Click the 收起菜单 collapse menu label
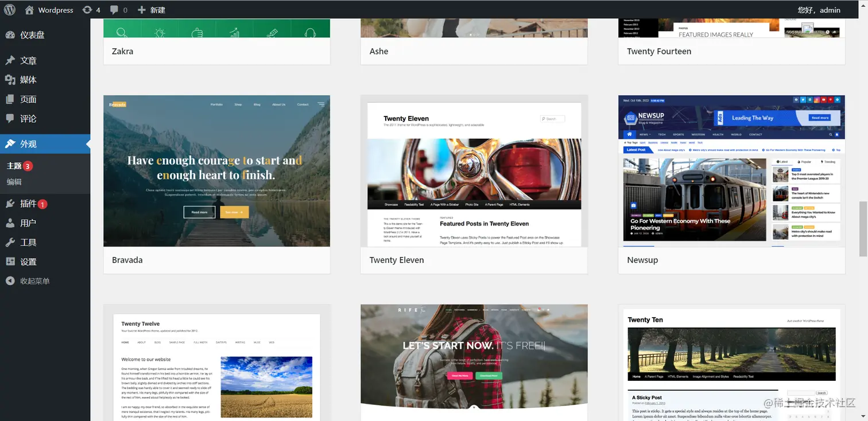This screenshot has width=868, height=421. click(x=35, y=281)
